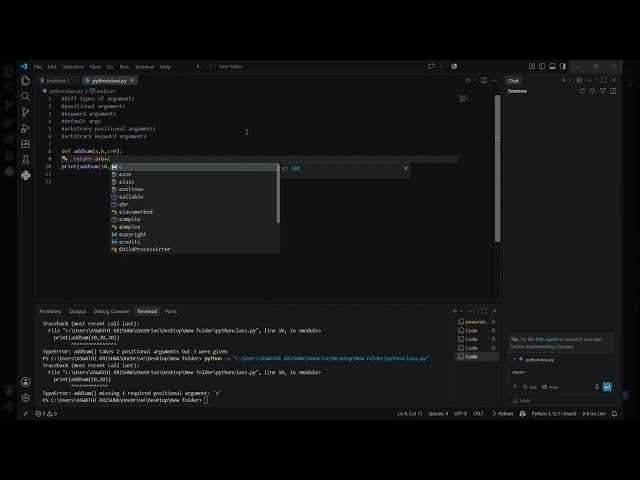The image size is (640, 480).
Task: Toggle bottom panel visibility
Action: 552,66
